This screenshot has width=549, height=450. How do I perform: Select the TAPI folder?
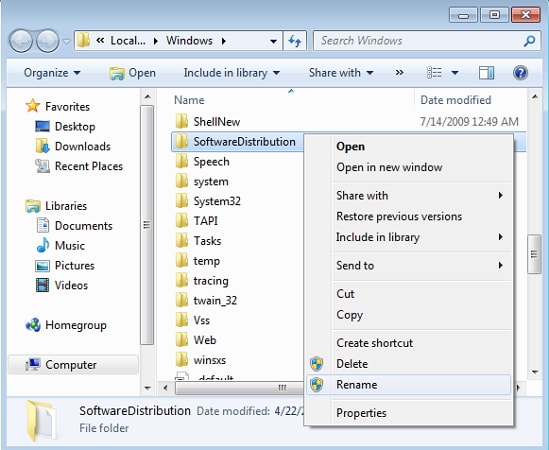click(x=196, y=221)
